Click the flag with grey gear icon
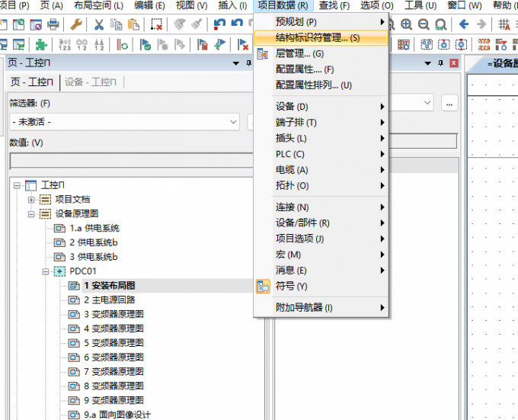The width and height of the screenshot is (518, 420). point(162,44)
